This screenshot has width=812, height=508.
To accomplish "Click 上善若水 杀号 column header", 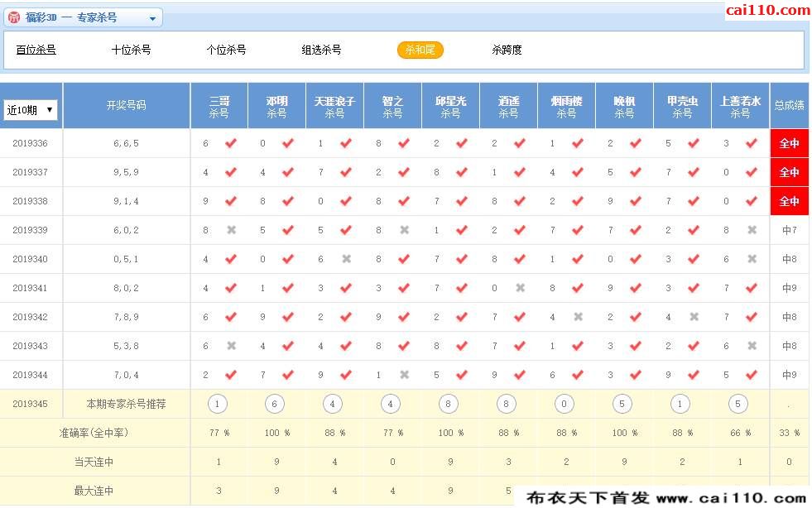I will coord(741,107).
